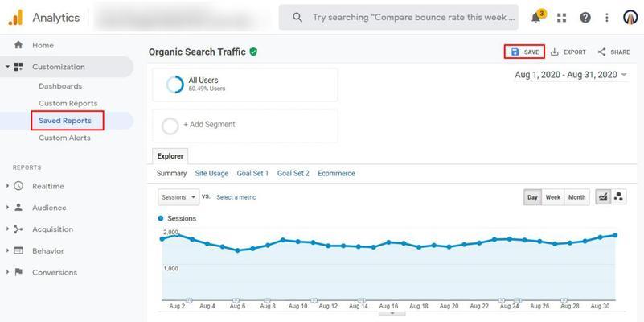Click the empty Add Segment circle
Screen dimensions: 644x322
170,126
